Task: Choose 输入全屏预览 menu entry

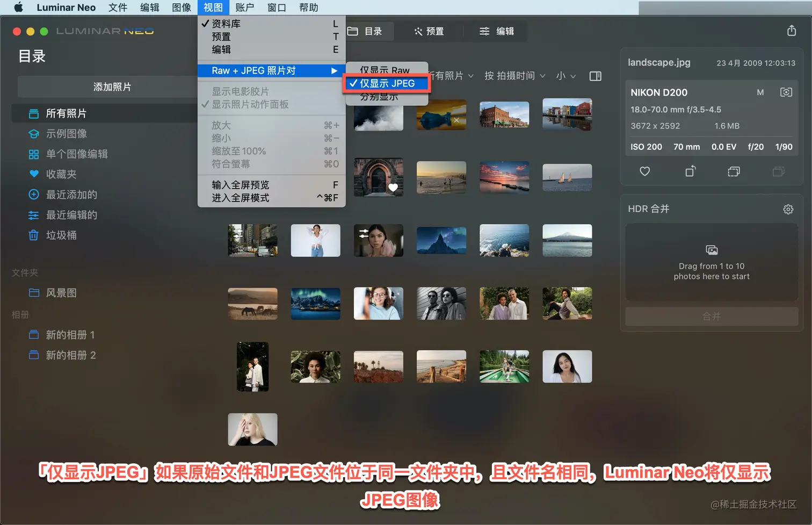Action: (x=271, y=185)
